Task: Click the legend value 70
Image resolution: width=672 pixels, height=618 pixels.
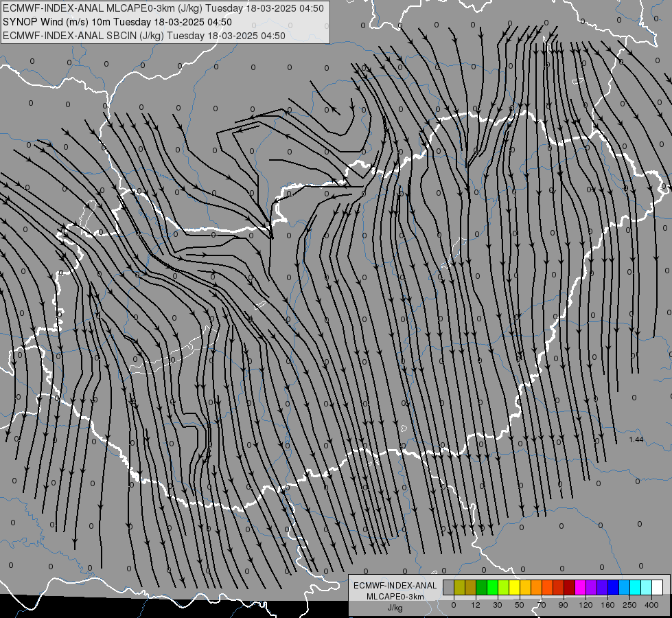Action: pyautogui.click(x=542, y=605)
